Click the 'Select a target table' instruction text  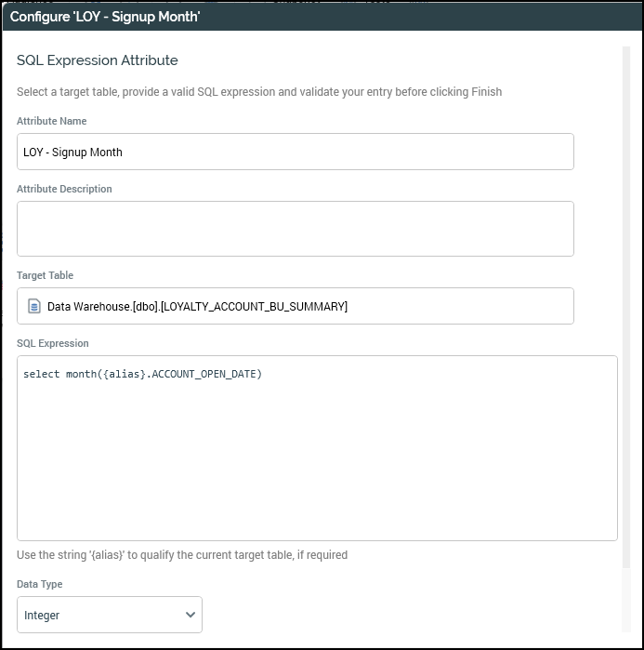259,92
